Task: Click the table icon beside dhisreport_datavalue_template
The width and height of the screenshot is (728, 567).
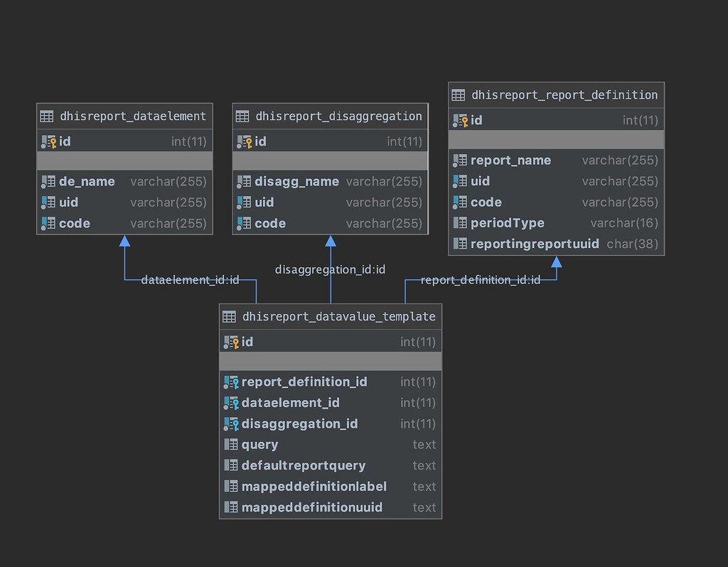Action: coord(230,316)
